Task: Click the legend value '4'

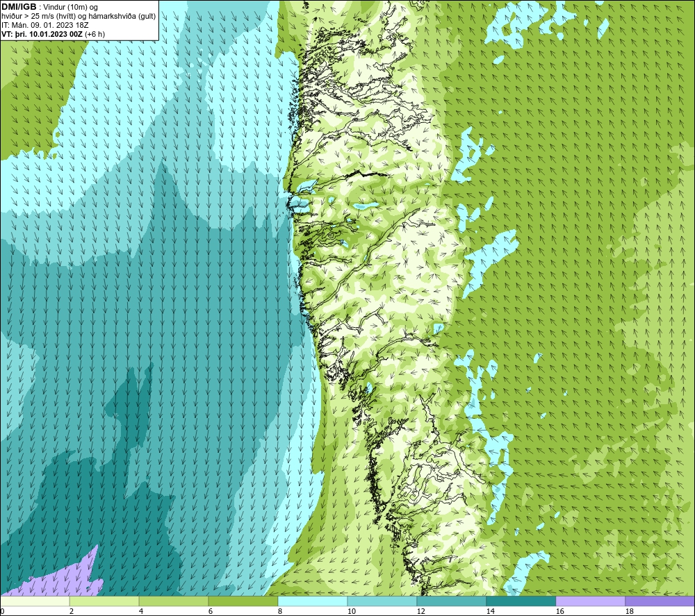Action: [x=141, y=611]
